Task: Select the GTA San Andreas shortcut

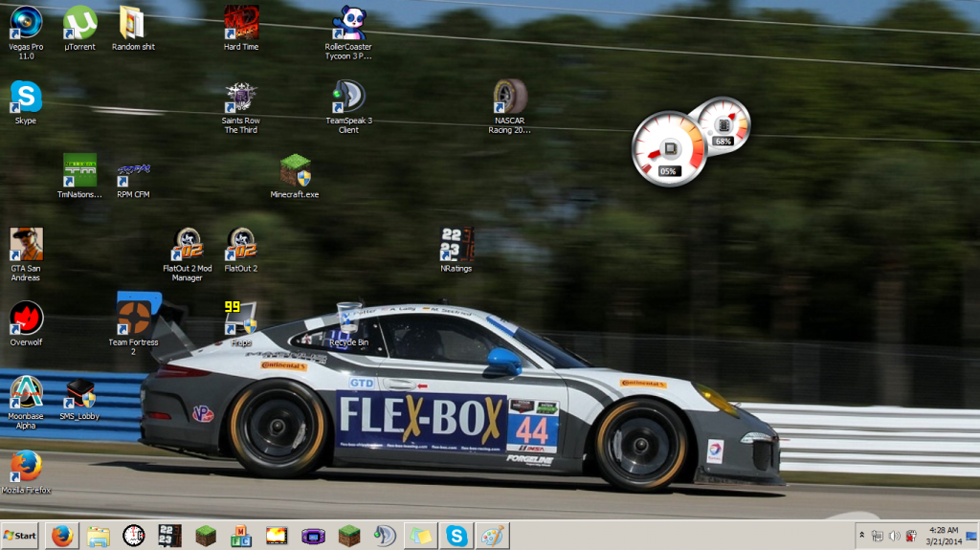Action: tap(26, 254)
